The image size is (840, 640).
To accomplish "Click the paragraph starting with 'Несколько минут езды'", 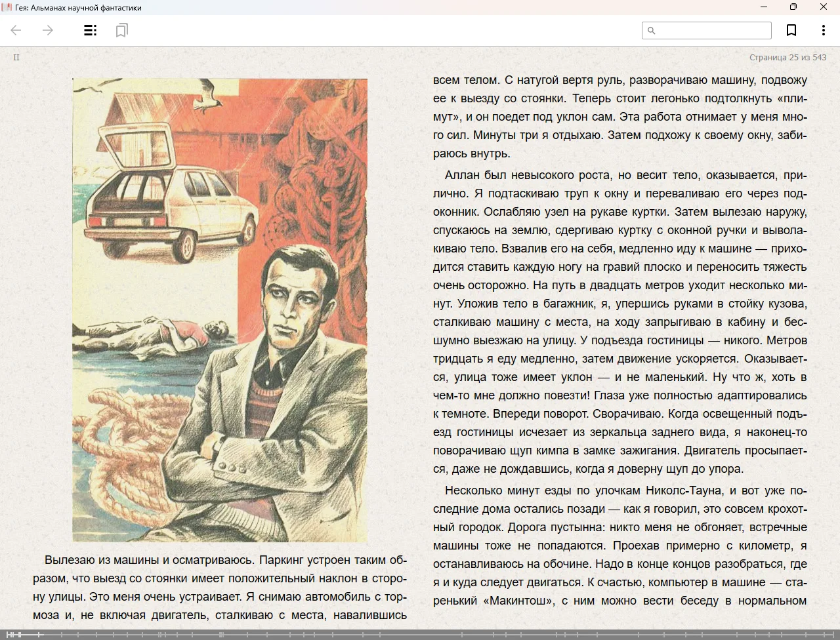I will [619, 545].
